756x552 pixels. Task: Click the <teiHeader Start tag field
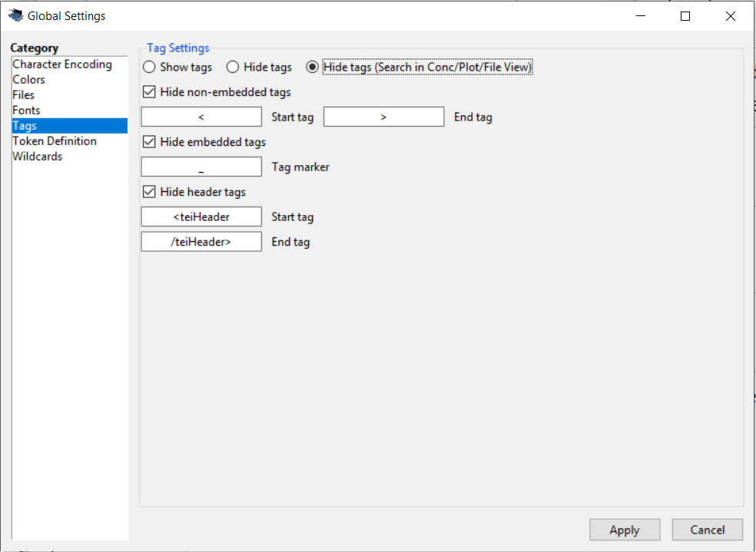coord(201,217)
